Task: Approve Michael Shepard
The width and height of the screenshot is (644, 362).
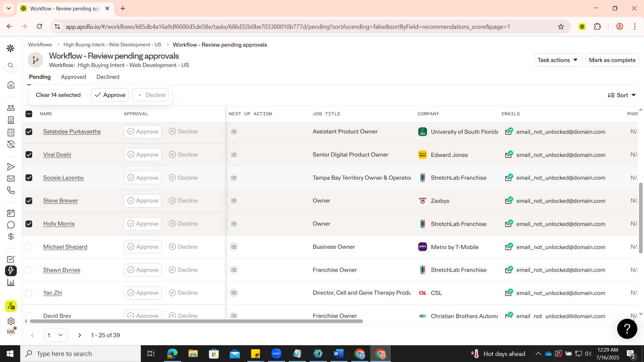Action: pyautogui.click(x=143, y=247)
